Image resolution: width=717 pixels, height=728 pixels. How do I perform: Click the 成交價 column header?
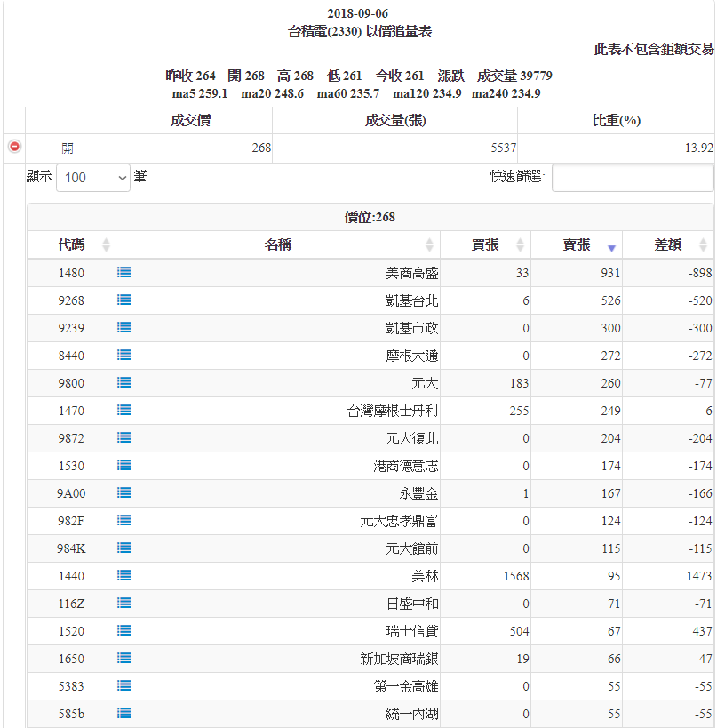(x=190, y=121)
